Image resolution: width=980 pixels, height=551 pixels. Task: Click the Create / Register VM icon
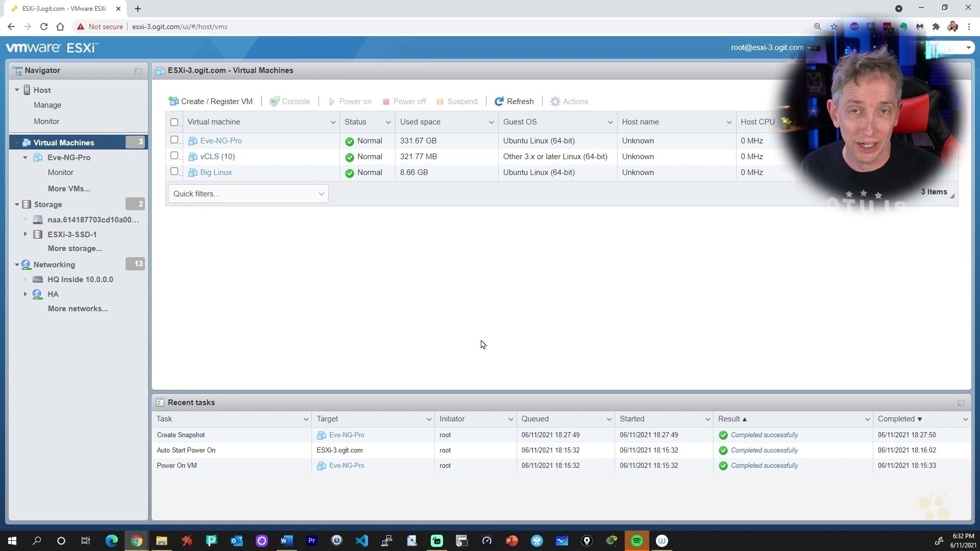click(x=174, y=101)
